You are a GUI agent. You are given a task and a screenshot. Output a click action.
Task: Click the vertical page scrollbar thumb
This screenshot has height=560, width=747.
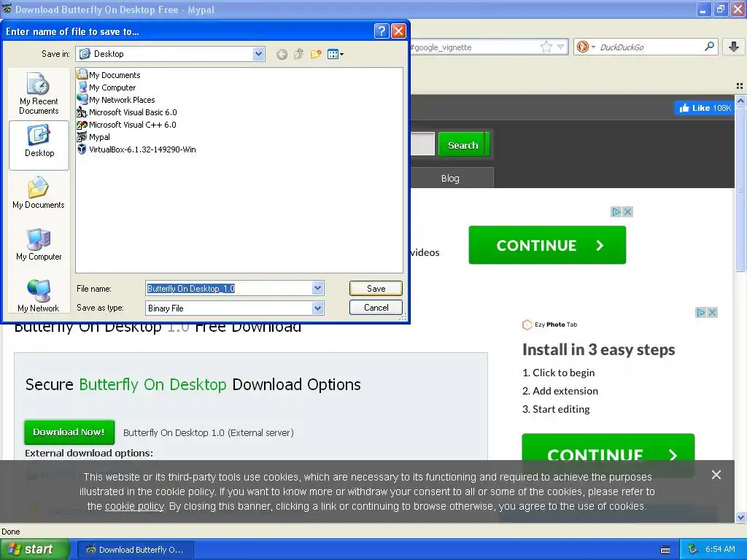tap(740, 189)
